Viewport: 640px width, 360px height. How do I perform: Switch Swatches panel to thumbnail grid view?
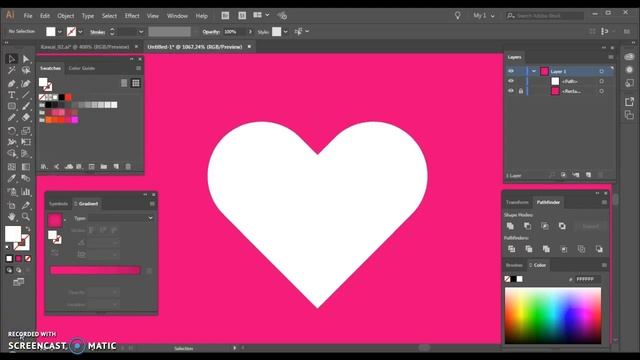136,83
